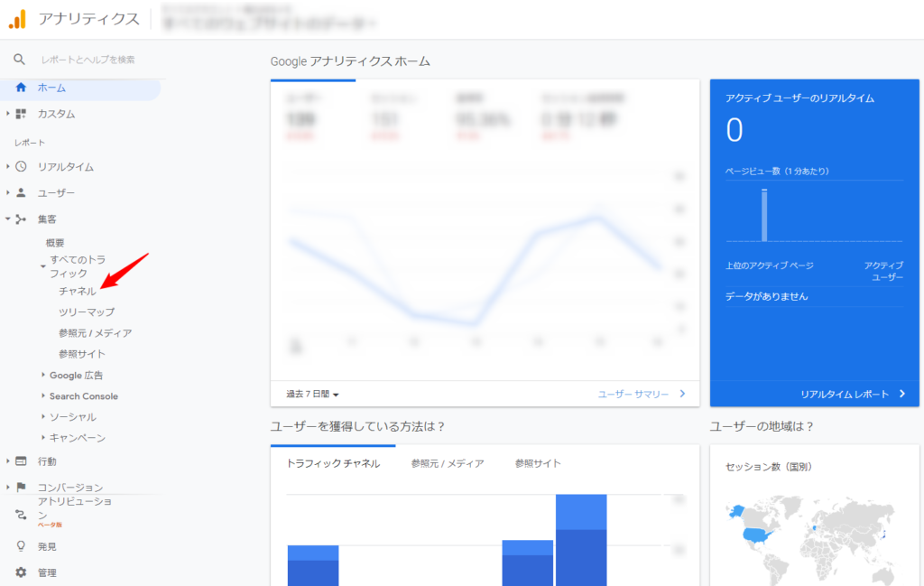924x586 pixels.
Task: Collapse the 集客 section arrow
Action: pyautogui.click(x=7, y=219)
